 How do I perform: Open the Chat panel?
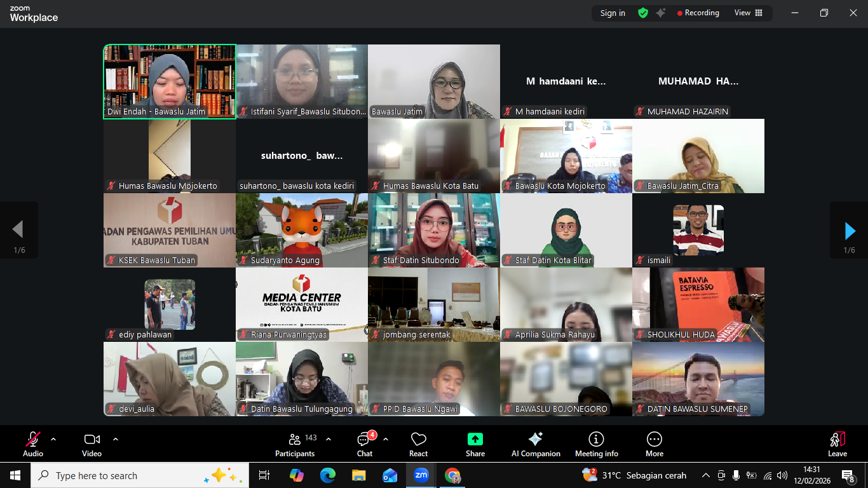tap(365, 444)
